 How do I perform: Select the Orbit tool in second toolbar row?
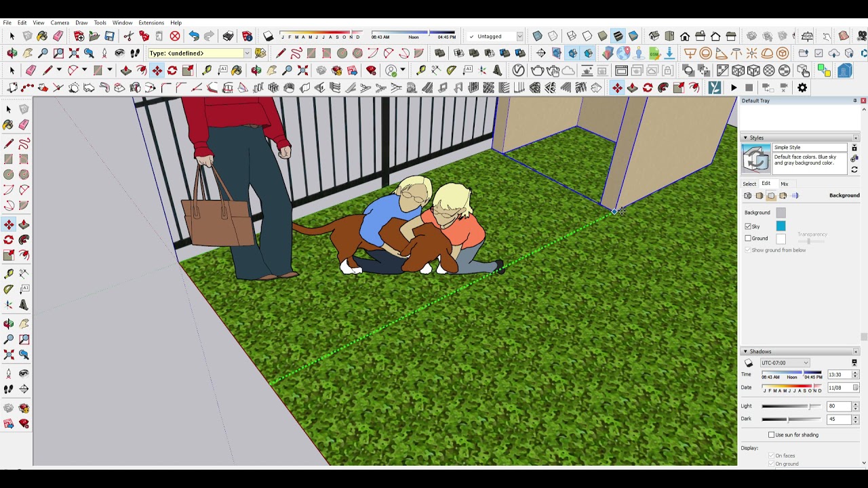tap(12, 53)
